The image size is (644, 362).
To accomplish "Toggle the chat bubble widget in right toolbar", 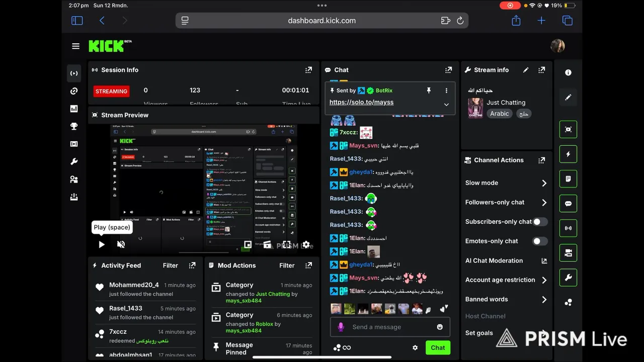I will [568, 204].
